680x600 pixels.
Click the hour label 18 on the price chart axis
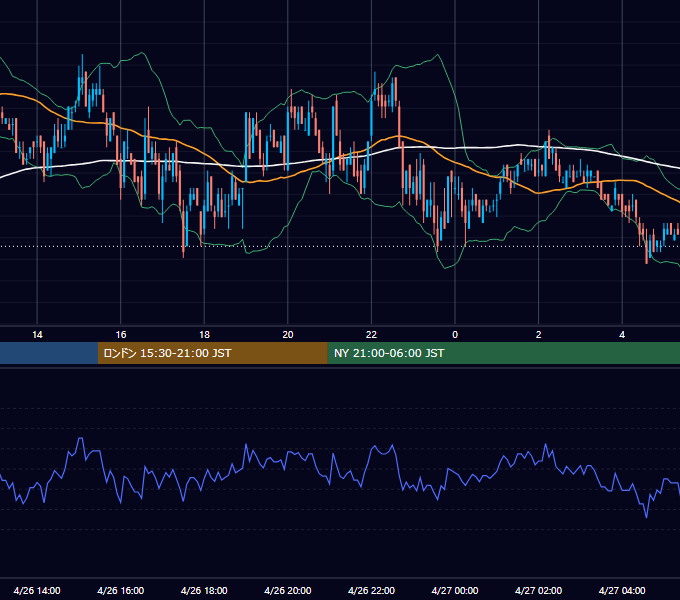204,335
